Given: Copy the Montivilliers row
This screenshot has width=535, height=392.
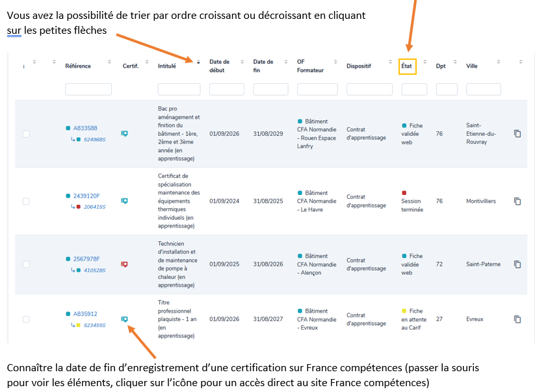Looking at the screenshot, I should coord(517,201).
